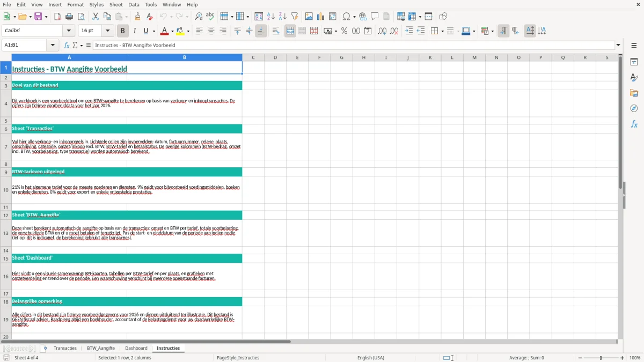Click the Clear Direct Formatting icon
The width and height of the screenshot is (644, 362).
coord(150,17)
